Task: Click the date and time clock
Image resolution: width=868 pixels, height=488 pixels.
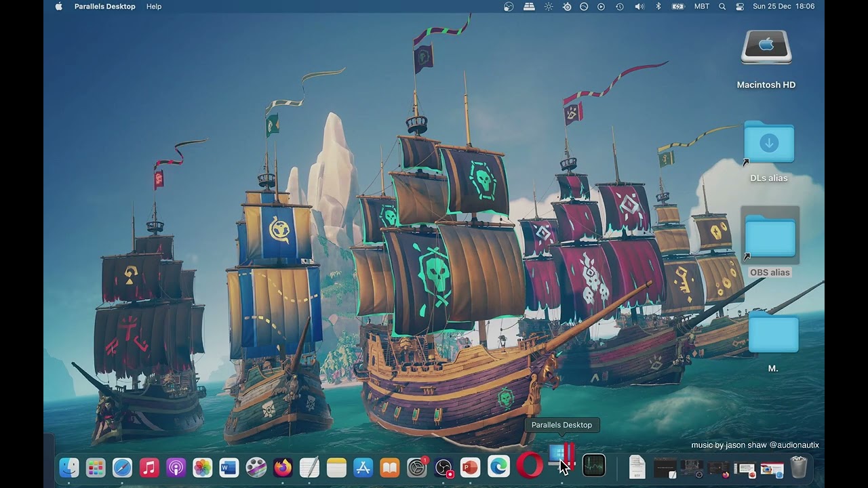Action: (784, 6)
